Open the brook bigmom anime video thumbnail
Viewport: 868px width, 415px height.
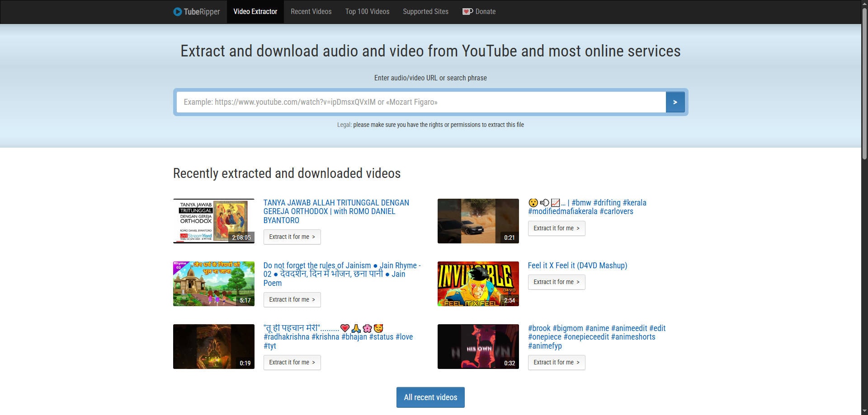(478, 347)
